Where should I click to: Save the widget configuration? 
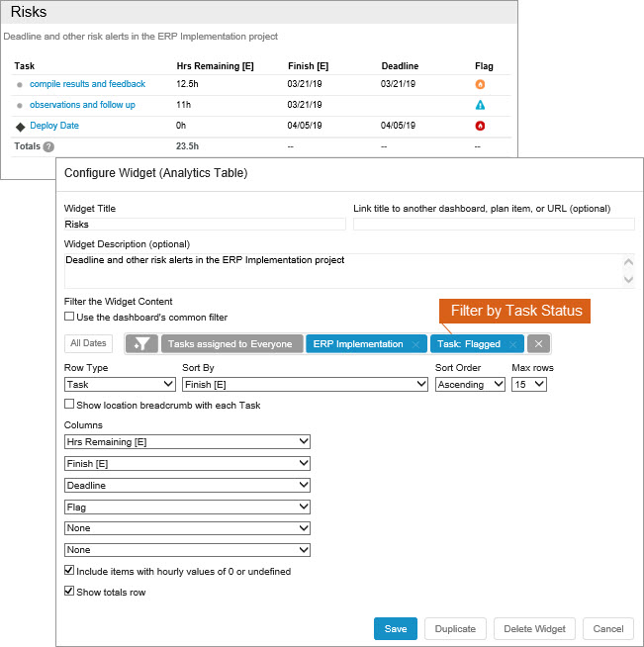point(396,628)
